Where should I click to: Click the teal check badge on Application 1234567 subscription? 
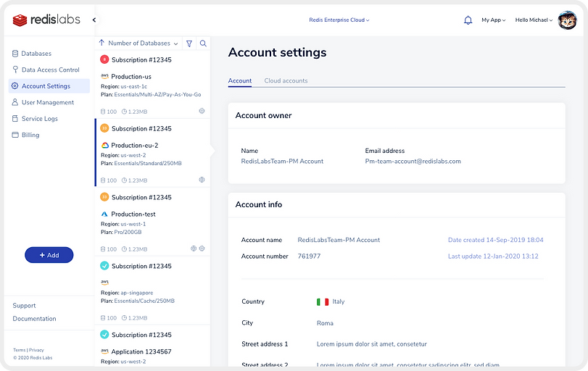pos(104,334)
